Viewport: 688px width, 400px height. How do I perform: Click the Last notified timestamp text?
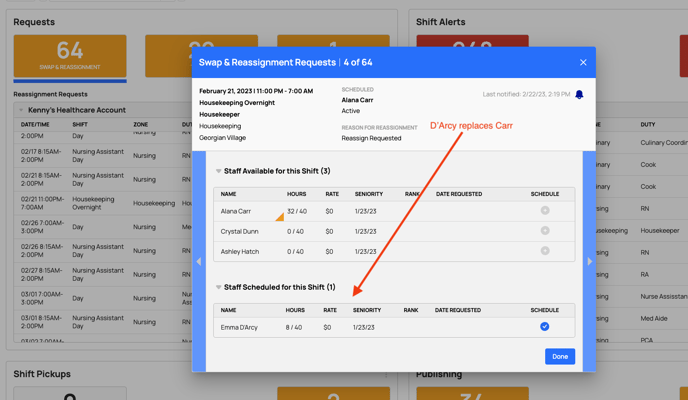(526, 94)
